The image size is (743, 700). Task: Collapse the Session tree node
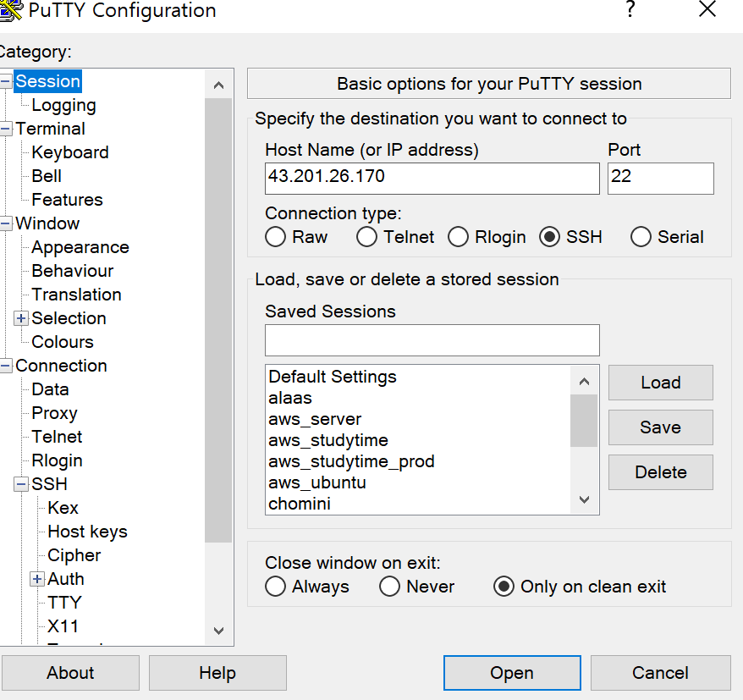click(5, 81)
